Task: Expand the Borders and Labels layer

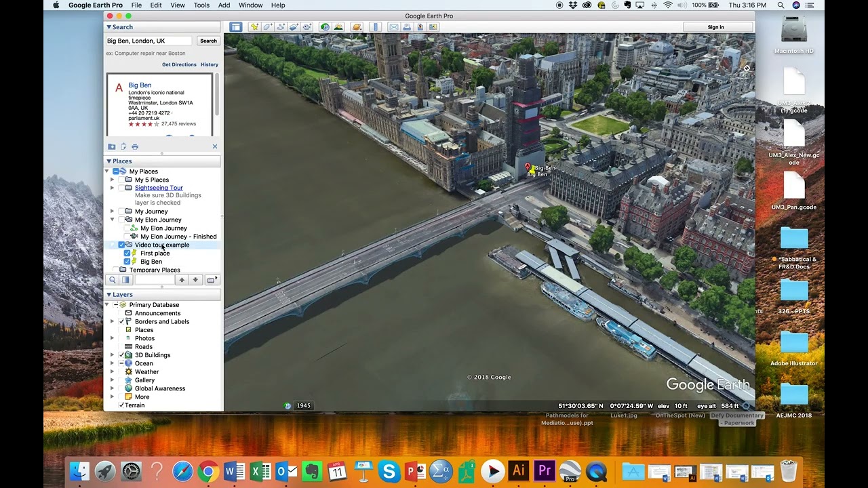Action: click(113, 321)
